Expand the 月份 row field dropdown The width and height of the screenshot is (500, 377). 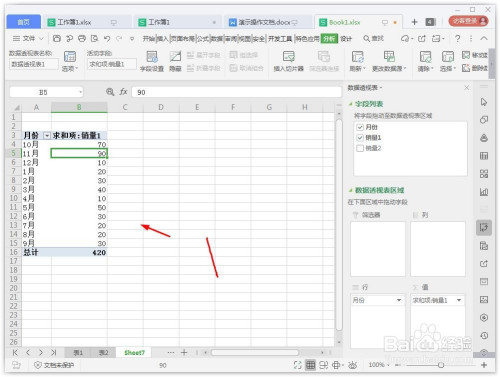pos(399,300)
